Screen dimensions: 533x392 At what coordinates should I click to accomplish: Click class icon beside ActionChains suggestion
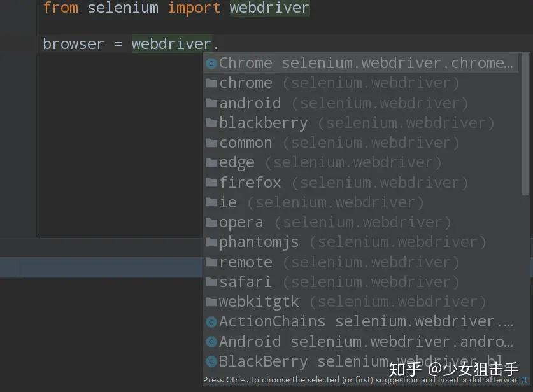pos(211,322)
